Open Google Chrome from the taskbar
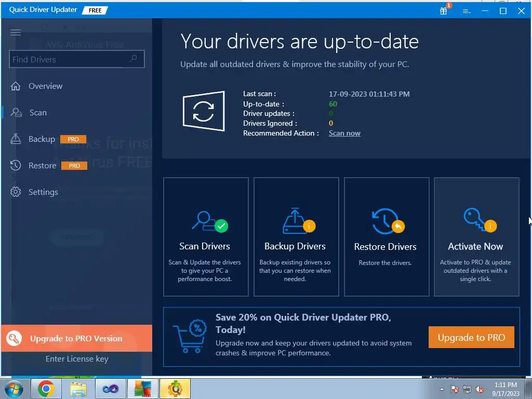 pyautogui.click(x=46, y=389)
